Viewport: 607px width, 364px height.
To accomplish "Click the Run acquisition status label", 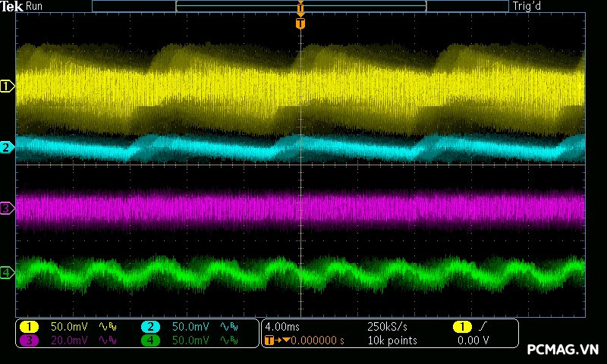I will 34,6.
